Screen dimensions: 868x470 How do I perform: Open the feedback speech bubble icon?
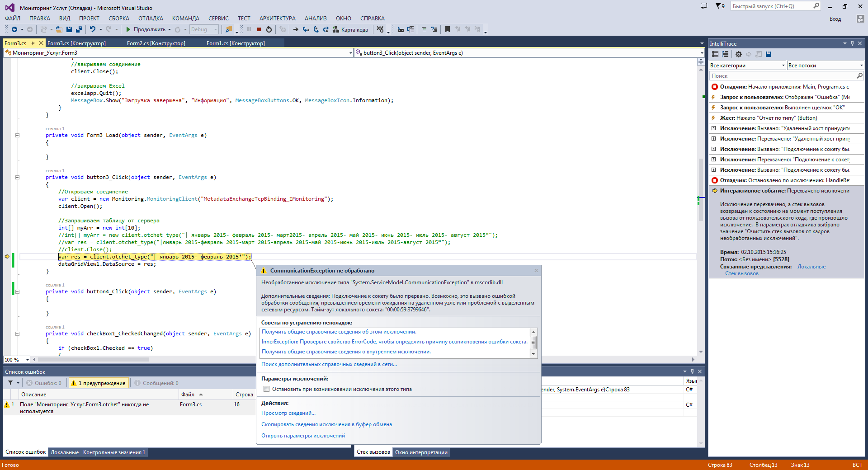(704, 6)
